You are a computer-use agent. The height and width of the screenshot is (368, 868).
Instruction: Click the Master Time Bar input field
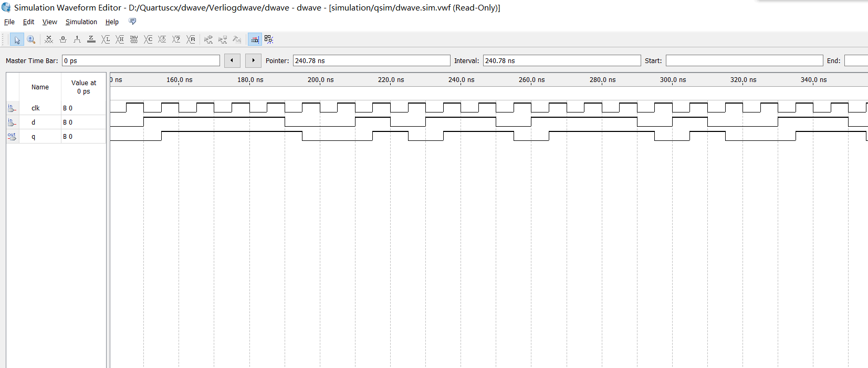click(x=141, y=60)
